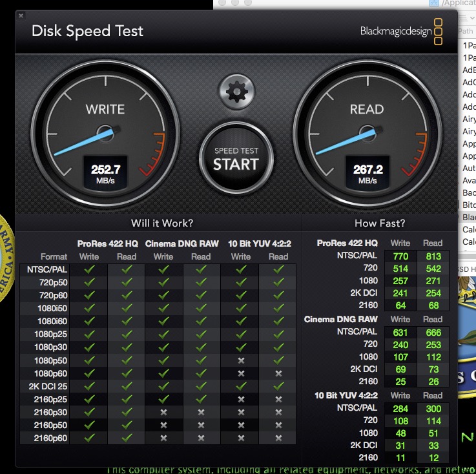476x474 pixels.
Task: Click the 2160p50 Cinema DNG RAW Write cross
Action: tap(163, 425)
